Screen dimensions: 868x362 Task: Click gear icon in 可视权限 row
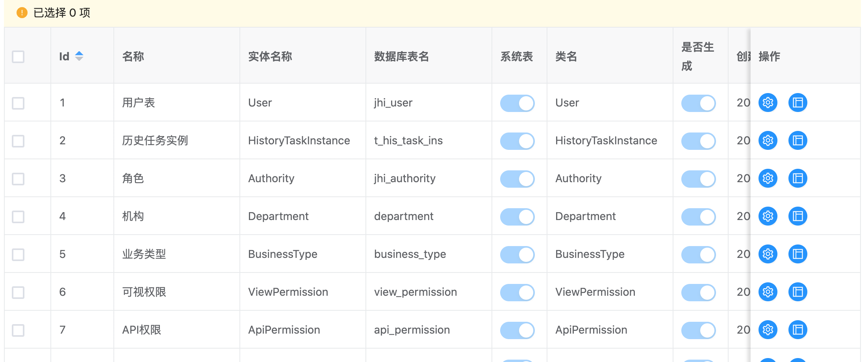pyautogui.click(x=768, y=292)
